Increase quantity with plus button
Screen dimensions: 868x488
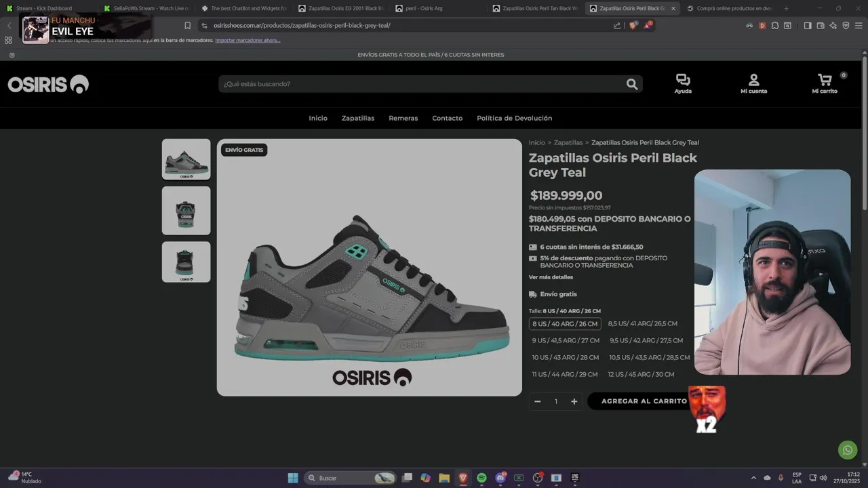point(574,401)
